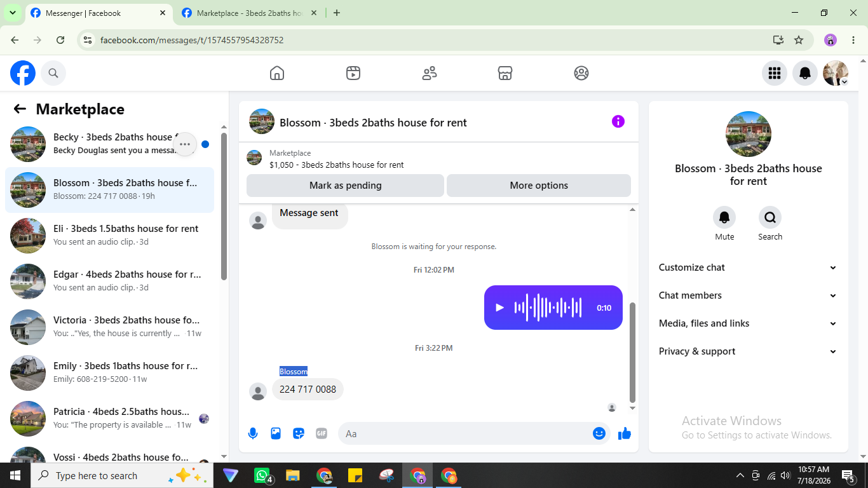
Task: Expand Media, files and links section
Action: click(x=748, y=323)
